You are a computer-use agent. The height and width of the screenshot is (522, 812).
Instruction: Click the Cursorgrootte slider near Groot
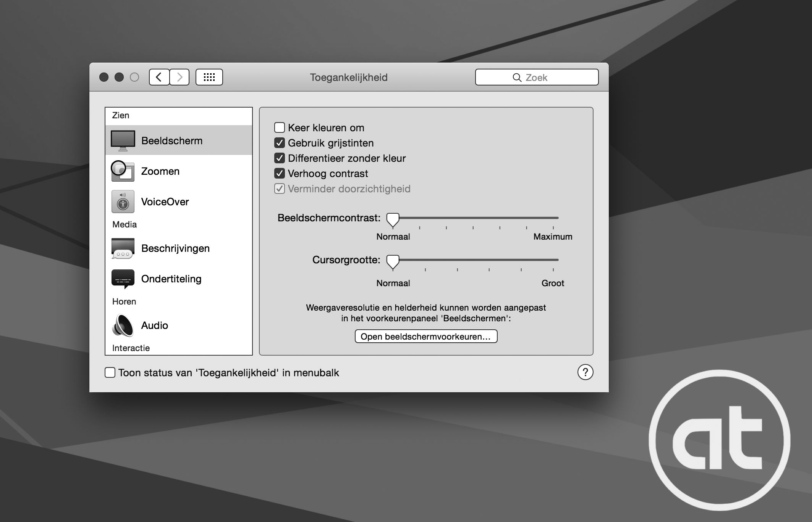point(552,260)
